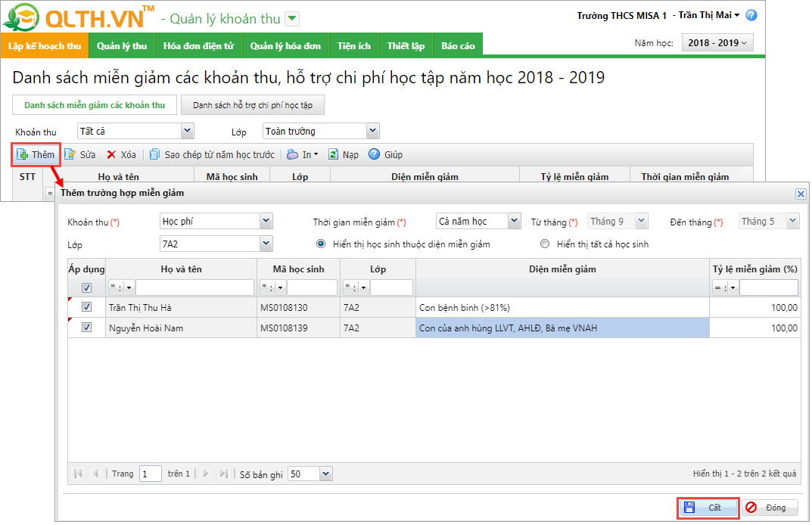Go to last page in pager

click(223, 474)
